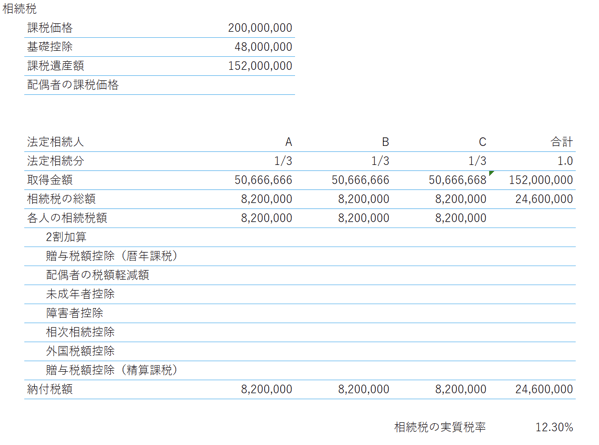599x445 pixels.
Task: Select the 課税価格 value 200,000,000
Action: [x=260, y=28]
